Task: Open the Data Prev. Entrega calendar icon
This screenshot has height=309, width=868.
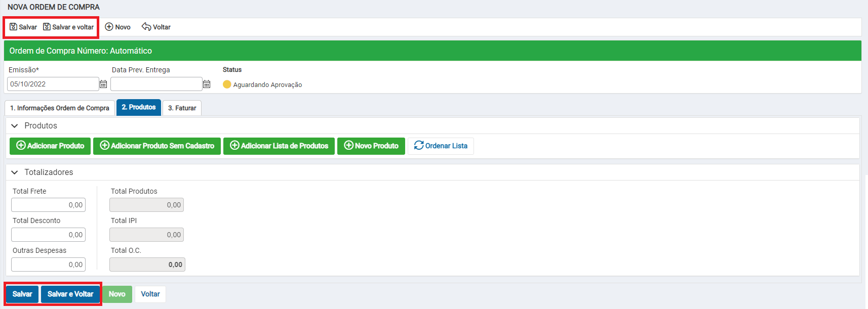Action: 207,84
